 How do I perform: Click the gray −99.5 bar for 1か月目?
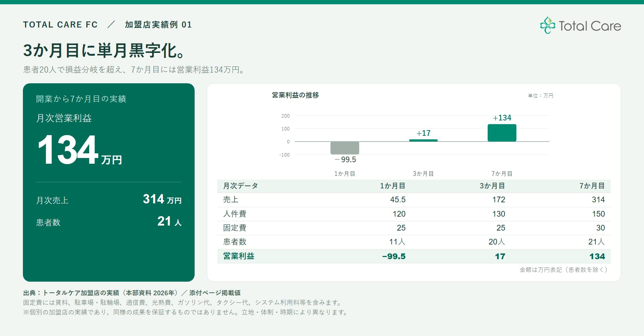pos(345,148)
